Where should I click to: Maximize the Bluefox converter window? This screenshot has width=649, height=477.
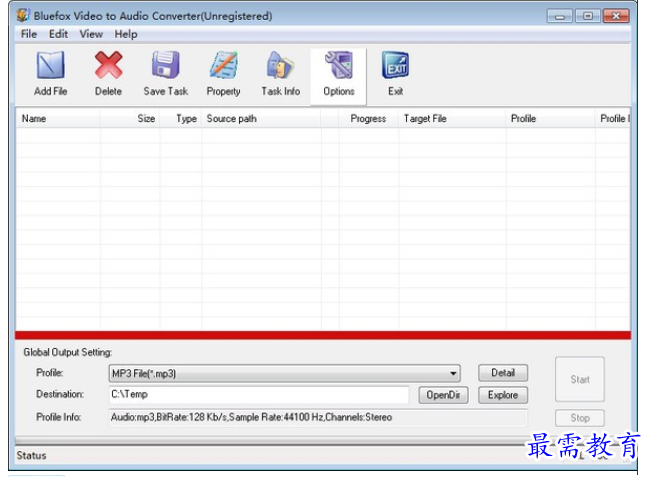[588, 16]
